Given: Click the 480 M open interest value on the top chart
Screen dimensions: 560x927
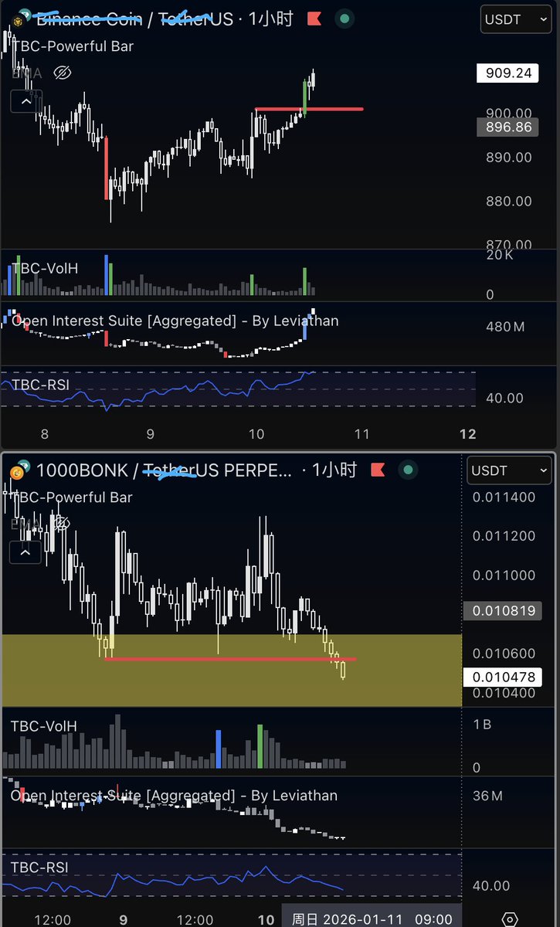Looking at the screenshot, I should [x=505, y=327].
